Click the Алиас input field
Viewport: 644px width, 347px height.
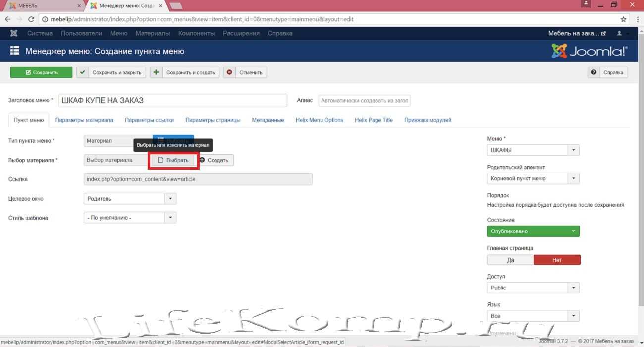(364, 101)
